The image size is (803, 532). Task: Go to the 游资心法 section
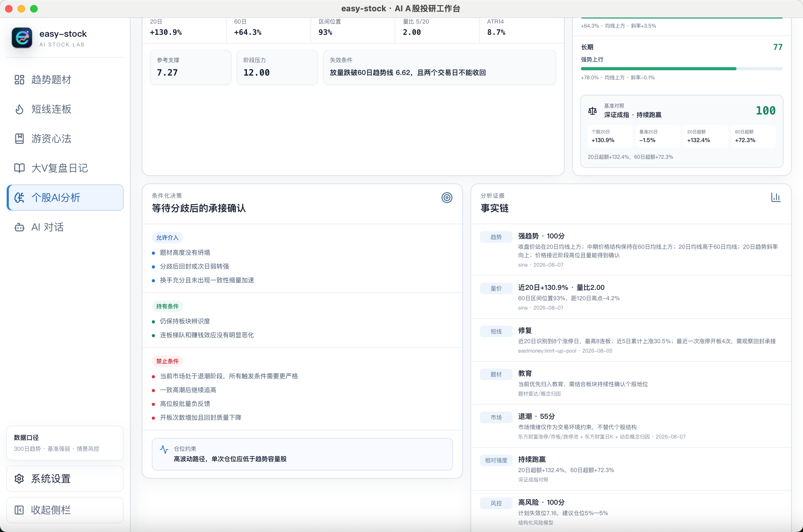pyautogui.click(x=65, y=139)
